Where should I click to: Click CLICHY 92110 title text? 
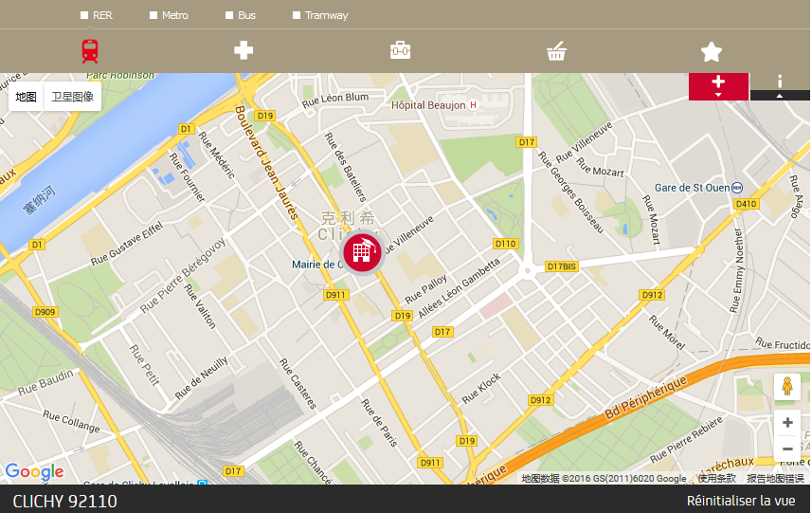(64, 501)
